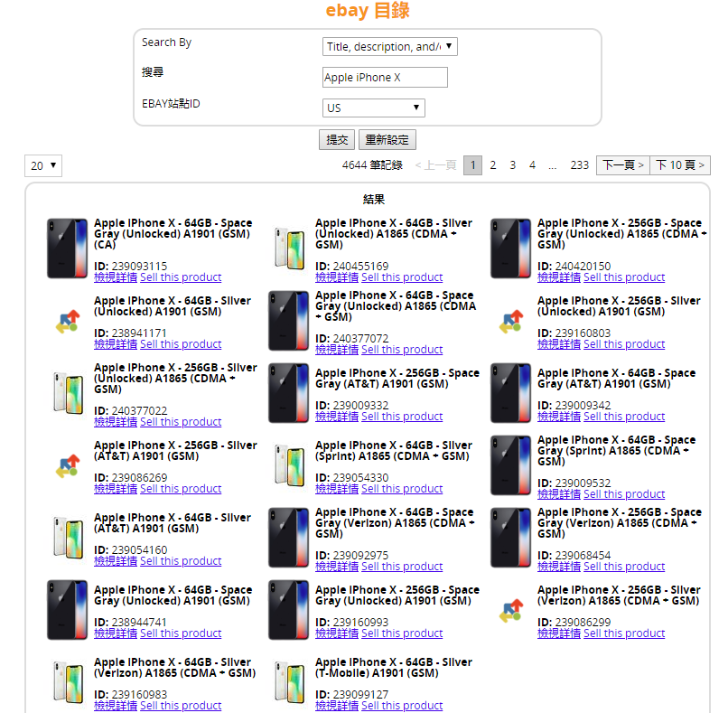Sell this product link for ID 239009342
728x713 pixels.
[624, 417]
